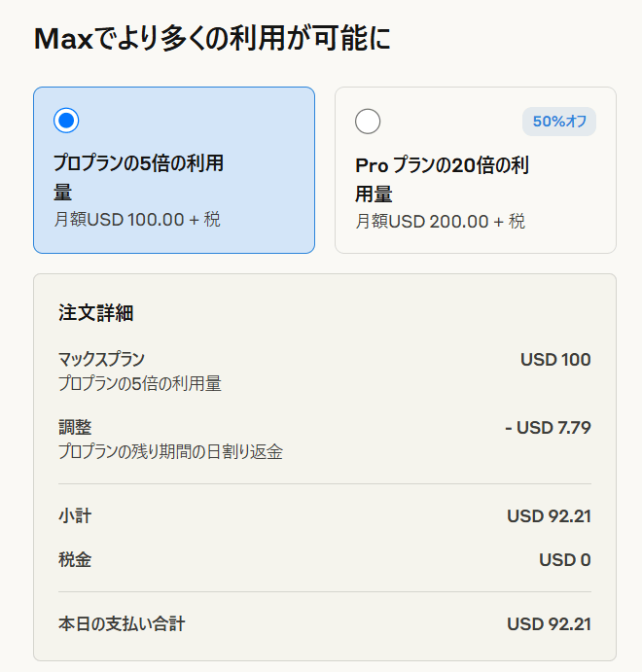Click the マックスプラン line item label

pyautogui.click(x=101, y=359)
